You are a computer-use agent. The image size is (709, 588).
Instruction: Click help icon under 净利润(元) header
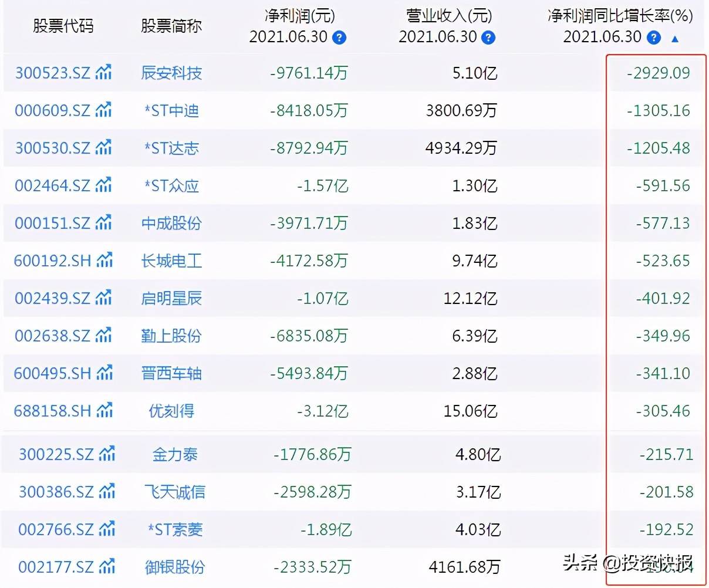pos(339,38)
